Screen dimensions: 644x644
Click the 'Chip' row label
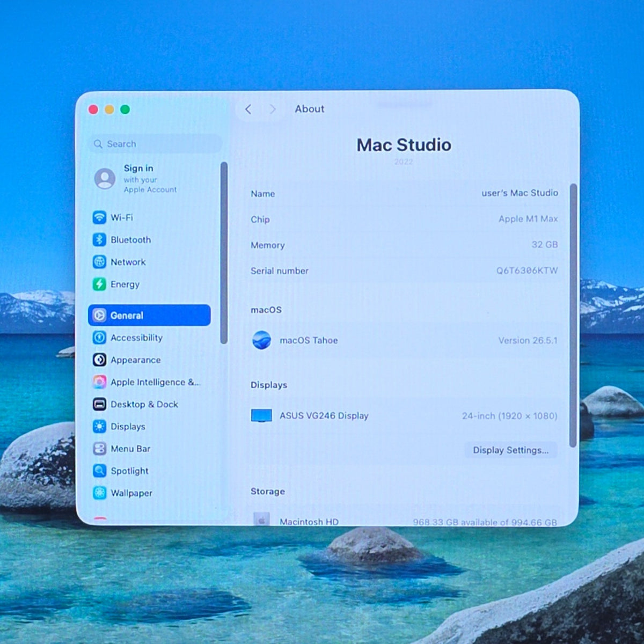[x=260, y=219]
